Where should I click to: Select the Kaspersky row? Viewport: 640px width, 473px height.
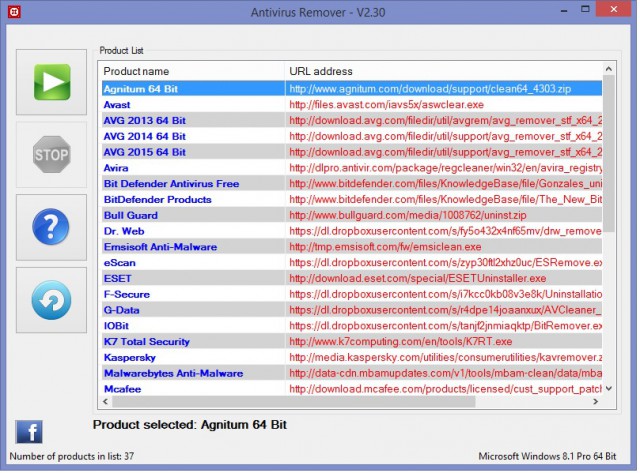[352, 358]
